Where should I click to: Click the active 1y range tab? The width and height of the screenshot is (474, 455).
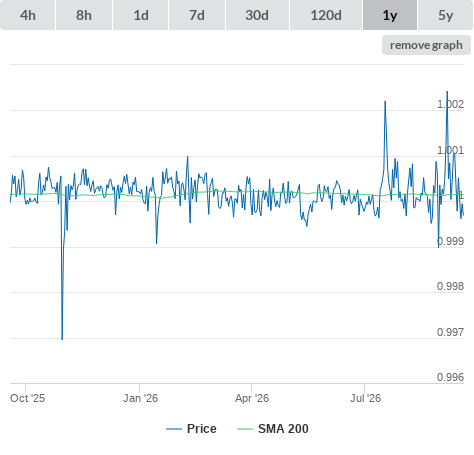coord(390,15)
